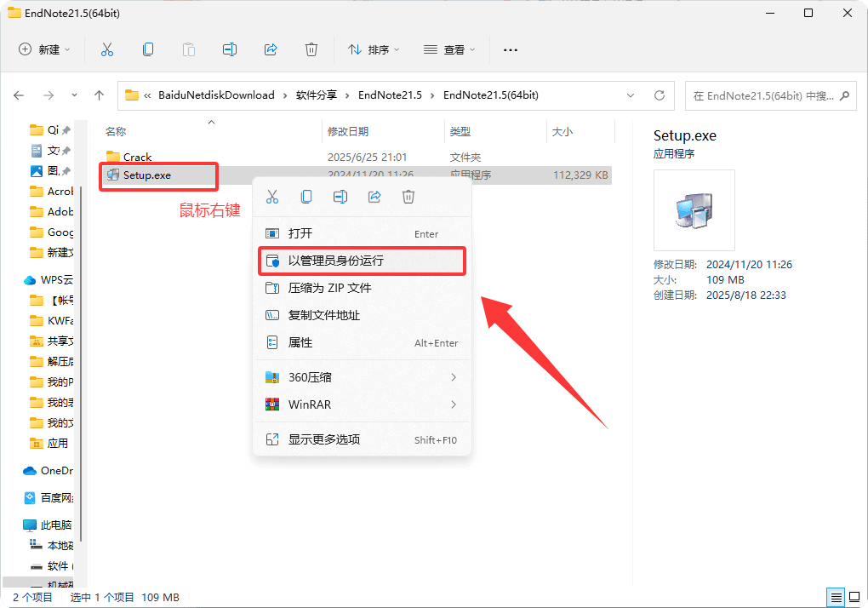Click the Delete icon in the toolbar
The height and width of the screenshot is (608, 868).
tap(311, 49)
